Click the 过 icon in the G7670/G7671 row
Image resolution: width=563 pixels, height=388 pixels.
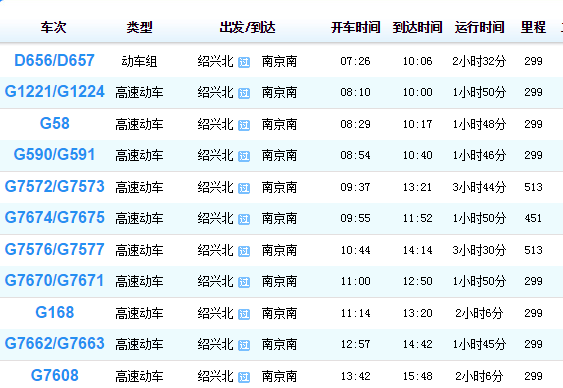coord(244,282)
